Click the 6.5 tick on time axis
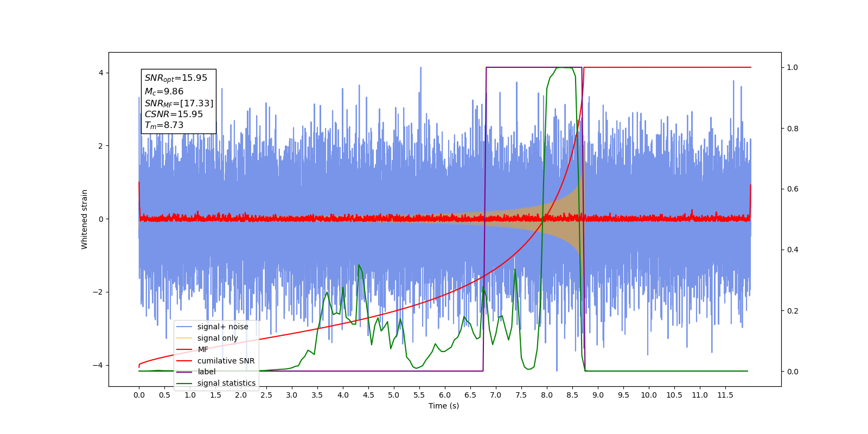The height and width of the screenshot is (434, 868). tap(470, 395)
